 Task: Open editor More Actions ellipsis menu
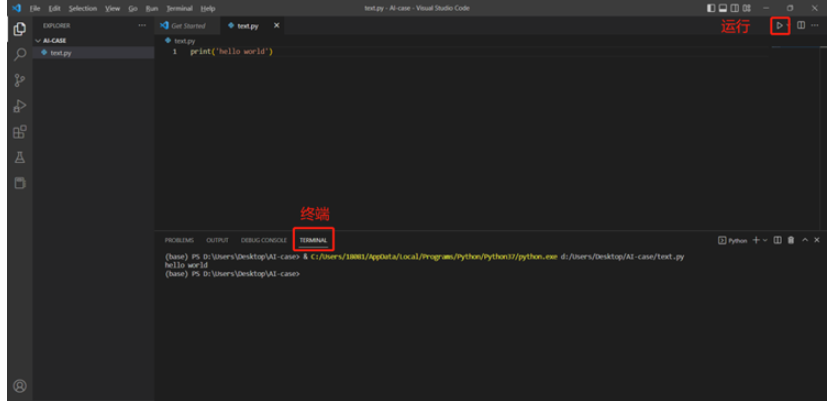coord(815,25)
